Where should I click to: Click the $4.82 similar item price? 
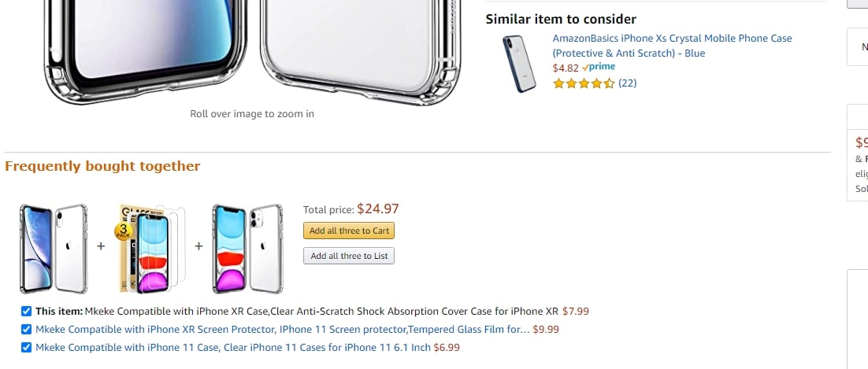[565, 68]
